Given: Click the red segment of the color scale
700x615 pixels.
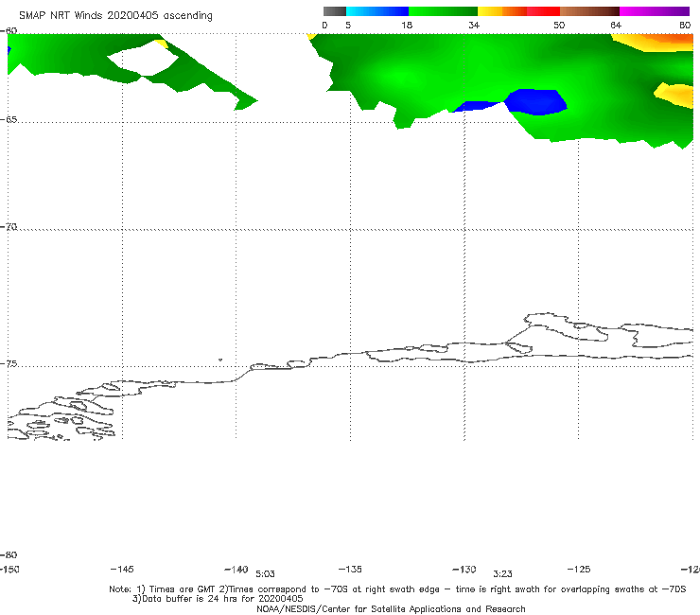Looking at the screenshot, I should click(543, 11).
